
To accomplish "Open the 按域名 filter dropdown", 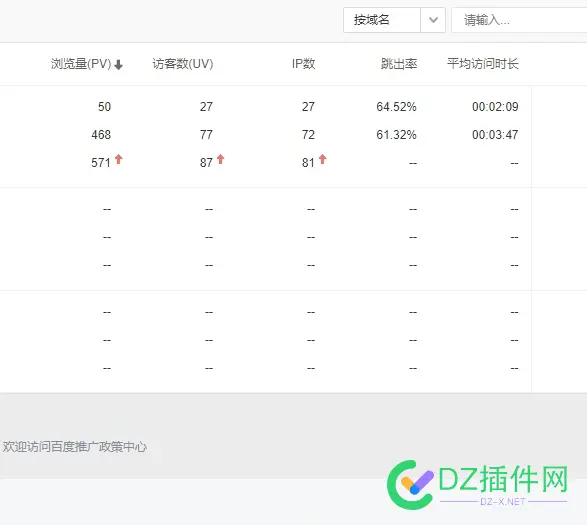I will pos(394,20).
